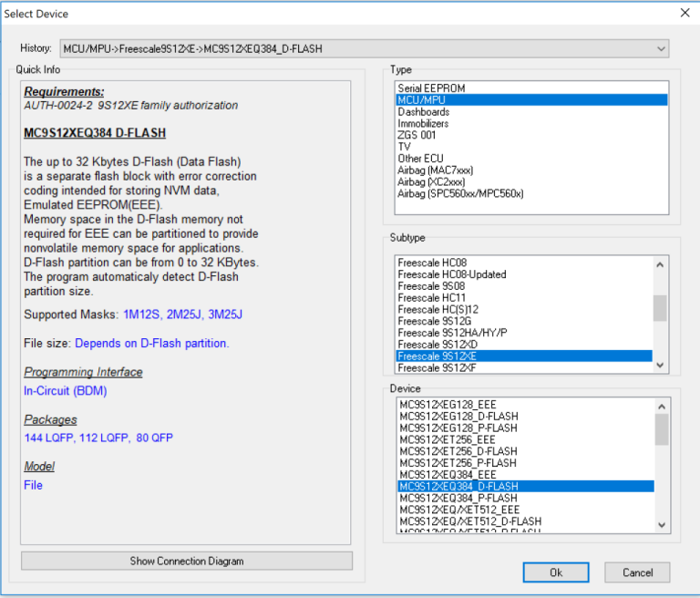Select Freescale 9S12XF subtype
Image resolution: width=700 pixels, height=598 pixels.
coord(524,367)
